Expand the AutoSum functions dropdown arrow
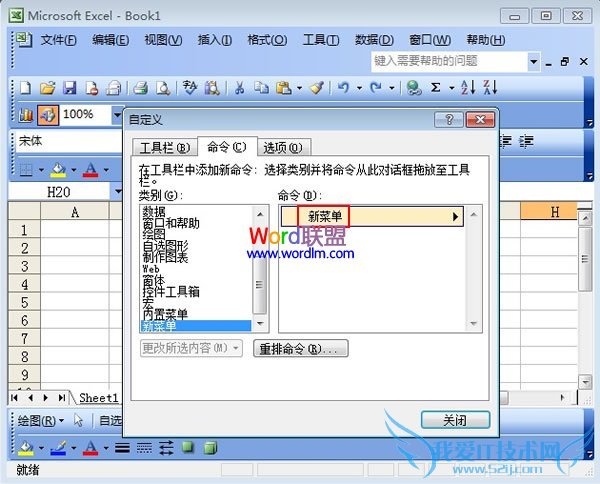 point(452,88)
